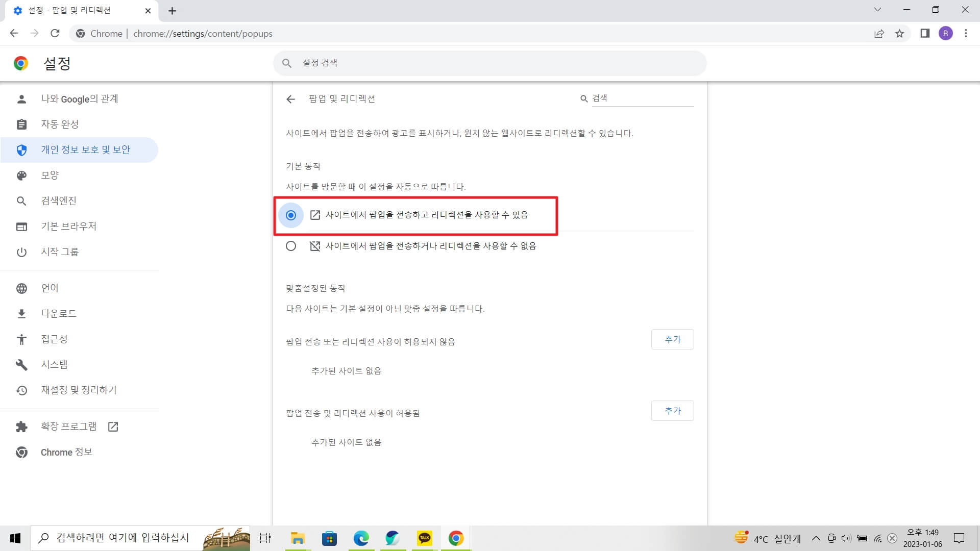980x551 pixels.
Task: Select allow popups and redirects option
Action: [291, 215]
